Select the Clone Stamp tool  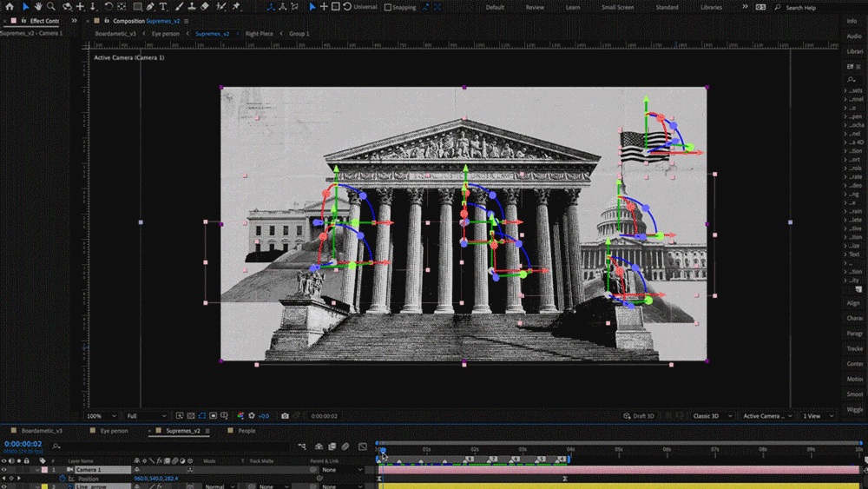pos(192,7)
